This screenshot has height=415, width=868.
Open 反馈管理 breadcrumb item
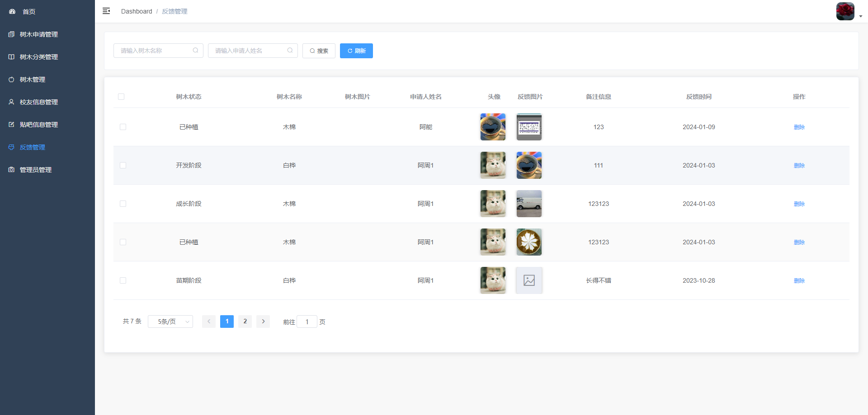[x=175, y=11]
